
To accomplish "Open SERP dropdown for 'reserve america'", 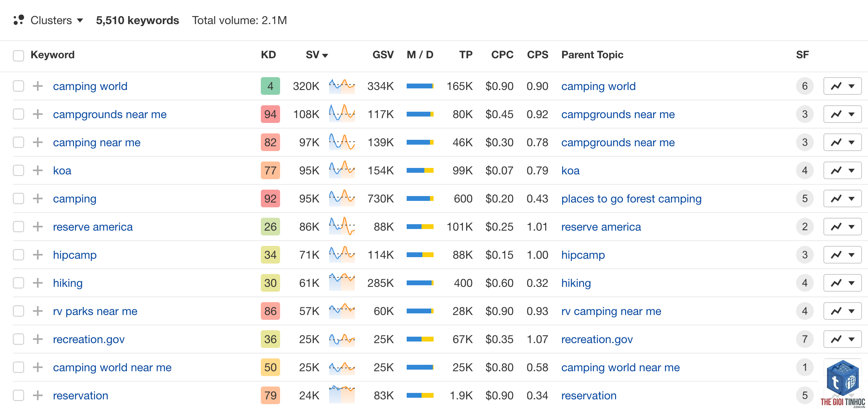I will (842, 227).
